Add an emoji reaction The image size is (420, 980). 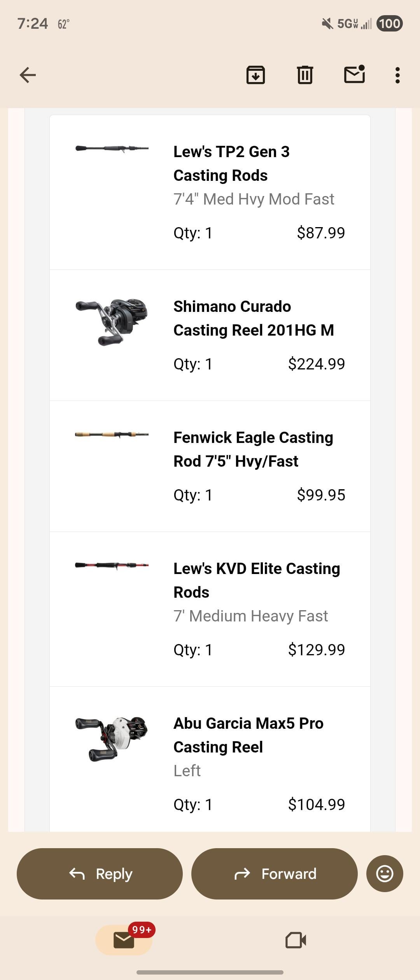(384, 874)
